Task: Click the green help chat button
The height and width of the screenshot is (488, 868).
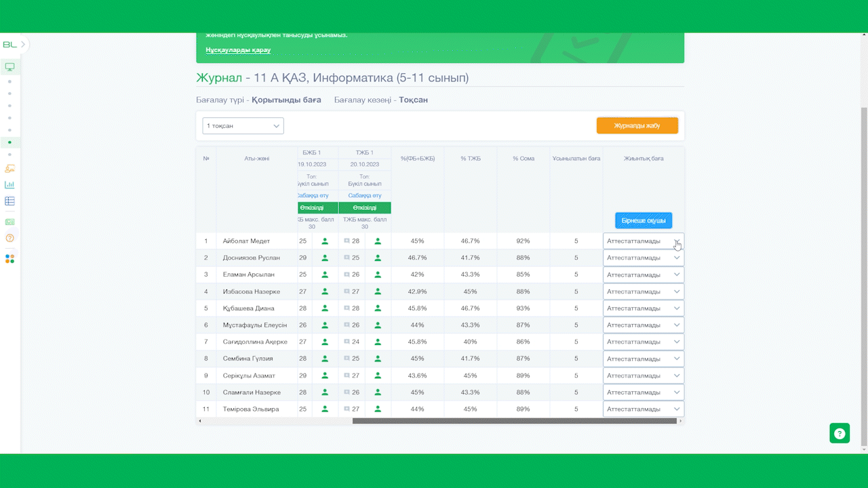Action: click(x=840, y=433)
